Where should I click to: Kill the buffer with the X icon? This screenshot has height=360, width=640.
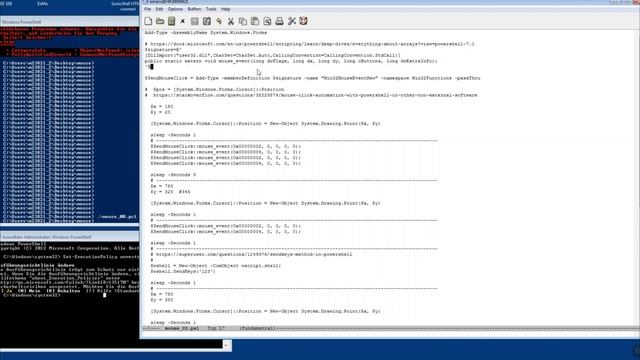coord(182,21)
